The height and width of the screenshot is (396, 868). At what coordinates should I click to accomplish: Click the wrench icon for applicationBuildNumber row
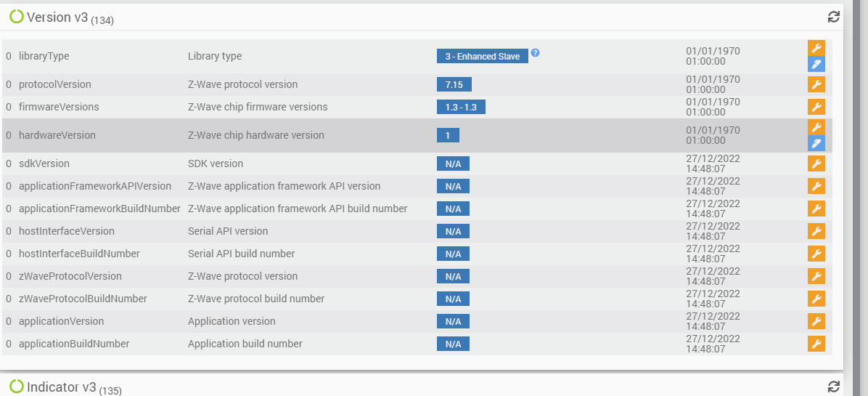[816, 344]
